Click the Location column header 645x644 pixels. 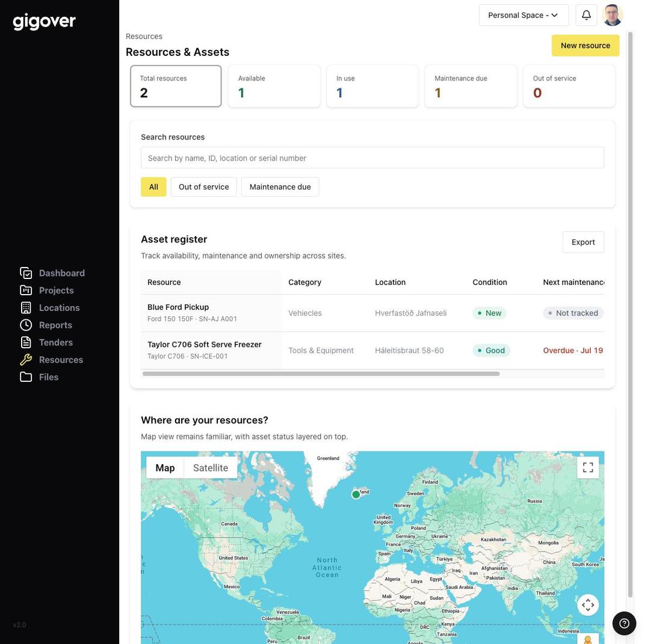[390, 282]
